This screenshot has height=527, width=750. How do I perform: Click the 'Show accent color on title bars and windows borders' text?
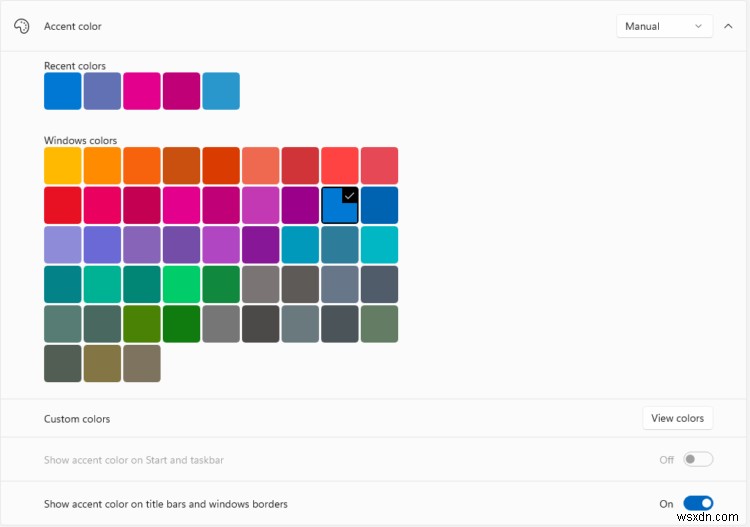(x=166, y=504)
